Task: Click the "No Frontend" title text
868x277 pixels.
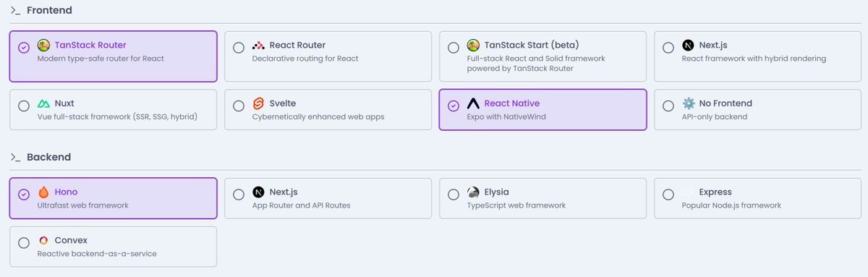Action: point(726,103)
